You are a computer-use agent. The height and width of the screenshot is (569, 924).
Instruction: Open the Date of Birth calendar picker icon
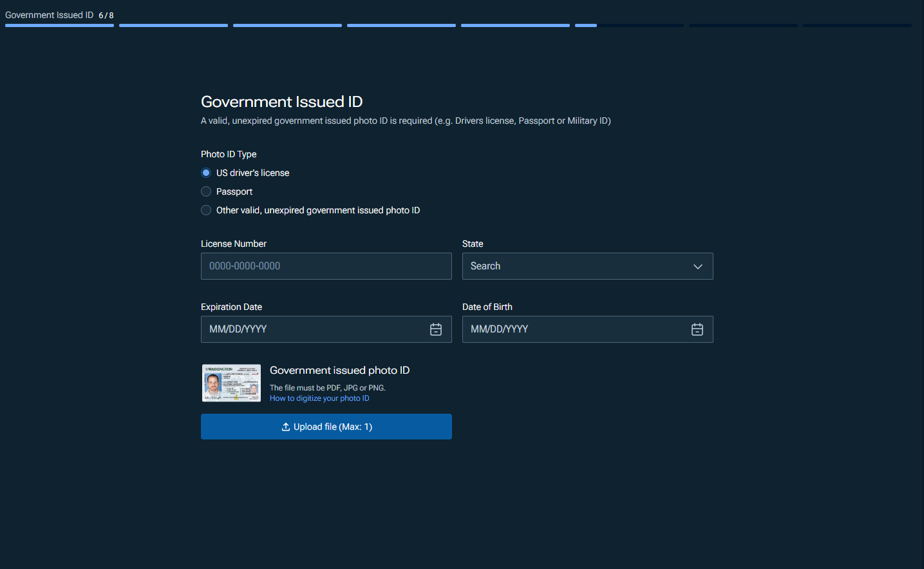click(x=697, y=329)
